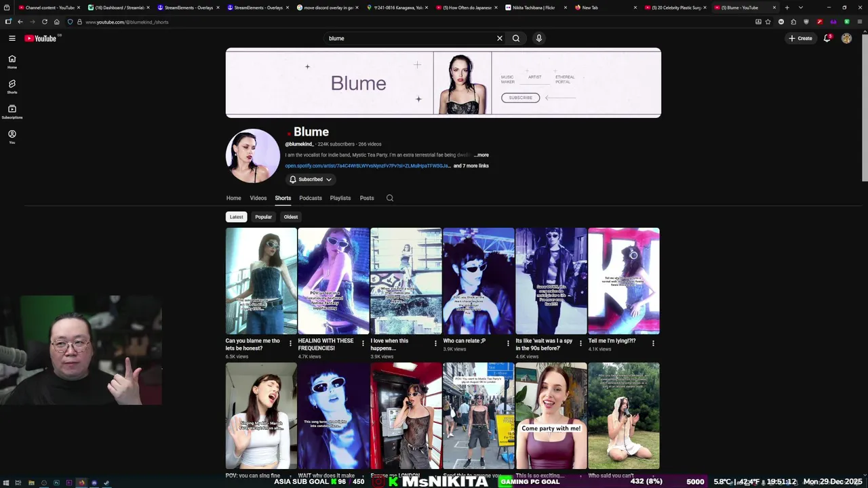
Task: Click and 7 more links
Action: click(471, 166)
